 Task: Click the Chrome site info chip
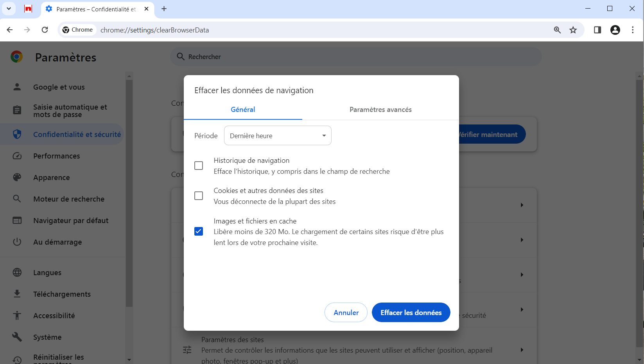point(78,30)
